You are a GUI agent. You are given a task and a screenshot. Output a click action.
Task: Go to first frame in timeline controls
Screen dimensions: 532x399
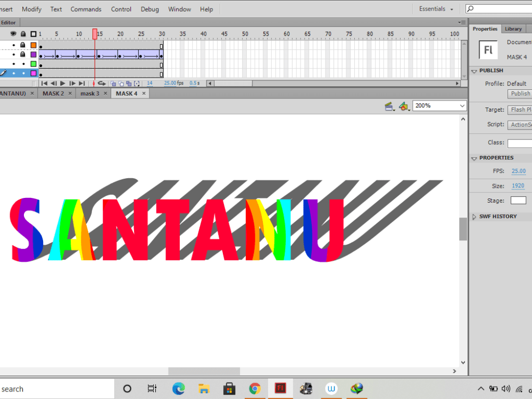tap(44, 83)
